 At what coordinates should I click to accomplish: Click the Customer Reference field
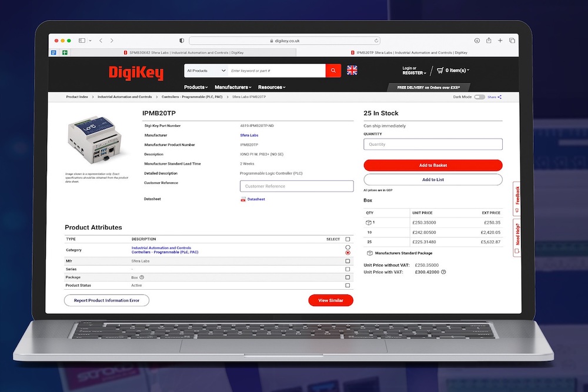[296, 186]
